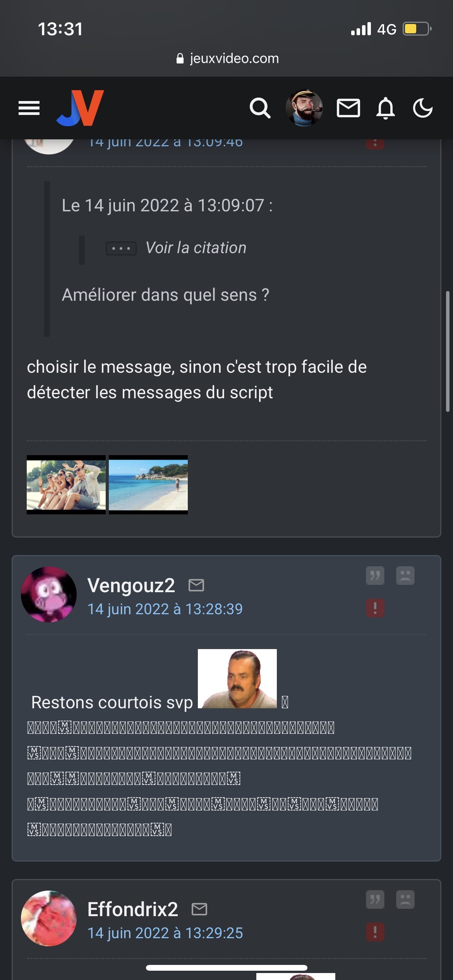Tap the jeuxvideo.com address bar
Viewport: 453px width, 980px height.
coord(226,58)
